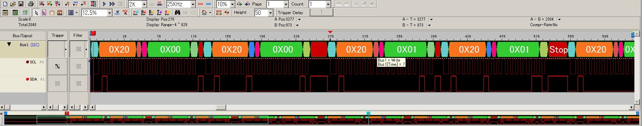Toggle the SCL falling-edge trigger cell
This screenshot has width=644, height=126.
(57, 66)
